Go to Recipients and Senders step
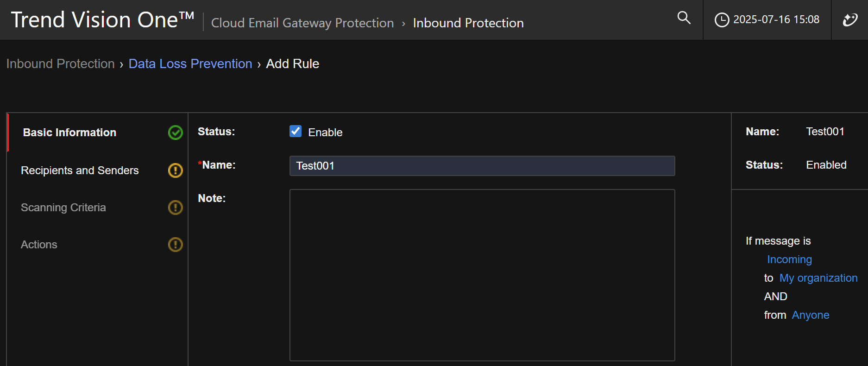Image resolution: width=868 pixels, height=366 pixels. (80, 170)
